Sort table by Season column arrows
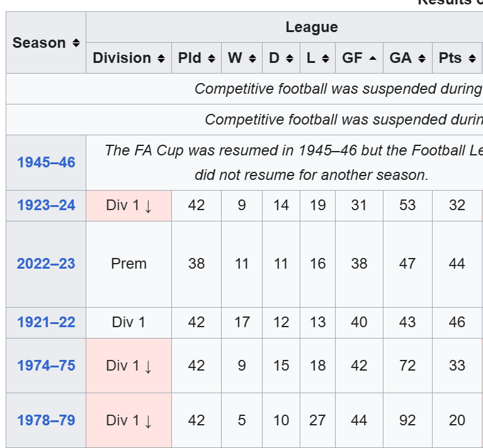The width and height of the screenshot is (483, 448). pos(76,43)
